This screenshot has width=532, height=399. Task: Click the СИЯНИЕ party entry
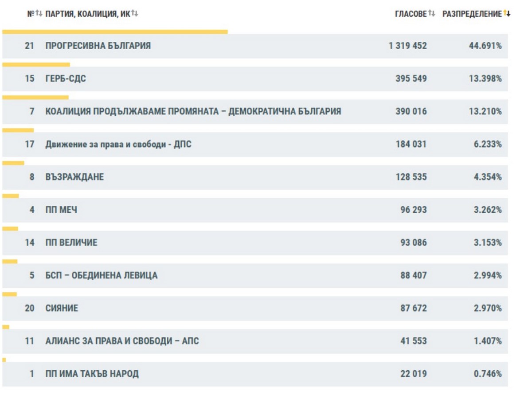pyautogui.click(x=62, y=308)
